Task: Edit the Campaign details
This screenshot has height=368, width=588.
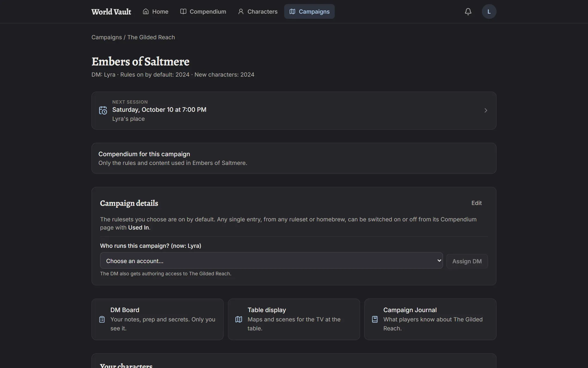Action: 476,203
